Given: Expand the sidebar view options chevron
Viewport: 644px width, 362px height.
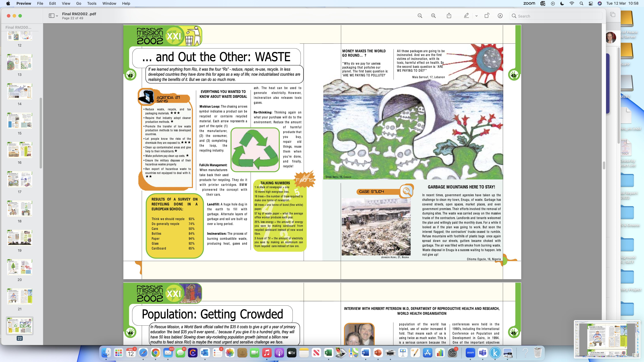Looking at the screenshot, I should click(x=57, y=16).
